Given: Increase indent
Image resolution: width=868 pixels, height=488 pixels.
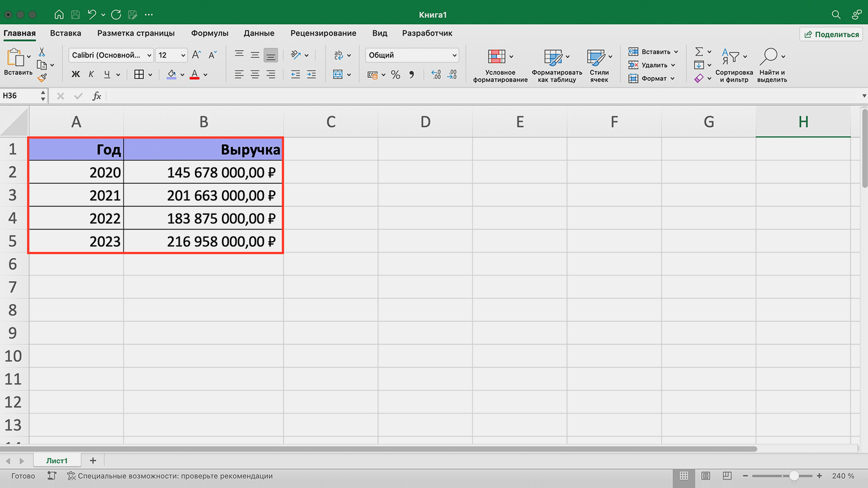Looking at the screenshot, I should click(311, 74).
